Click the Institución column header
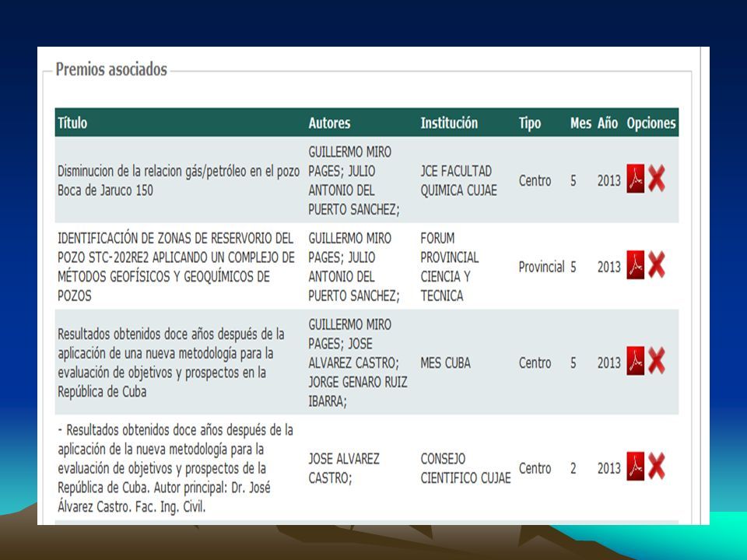Image resolution: width=747 pixels, height=560 pixels. [x=449, y=123]
